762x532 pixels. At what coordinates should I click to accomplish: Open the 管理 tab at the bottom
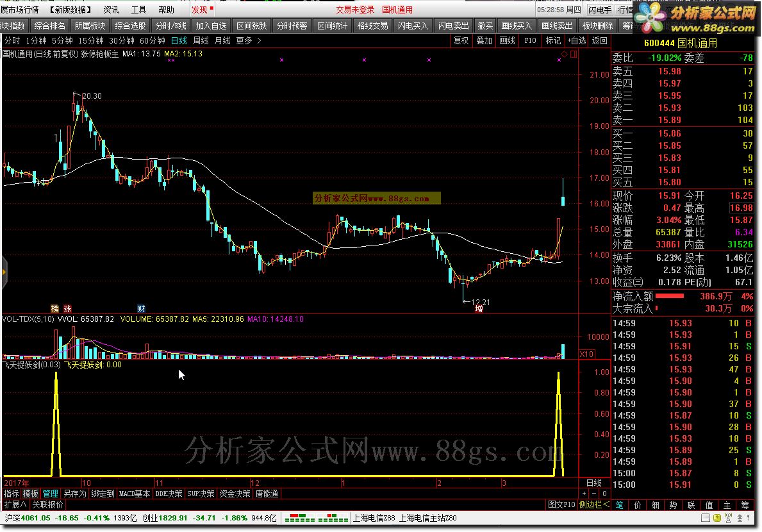[51, 494]
